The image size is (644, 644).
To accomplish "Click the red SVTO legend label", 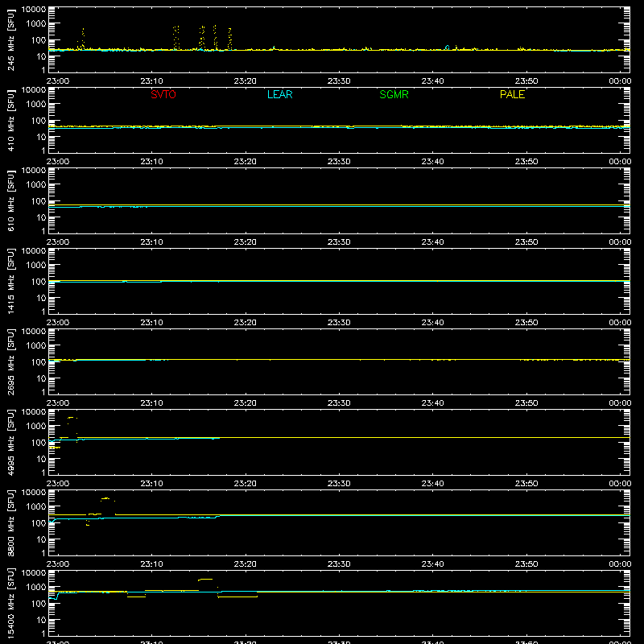I will tap(163, 94).
